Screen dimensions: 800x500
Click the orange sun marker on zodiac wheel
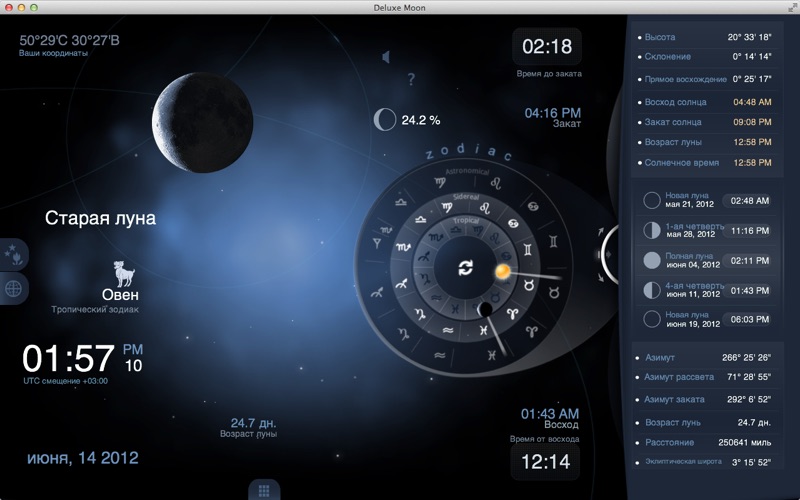tap(502, 271)
